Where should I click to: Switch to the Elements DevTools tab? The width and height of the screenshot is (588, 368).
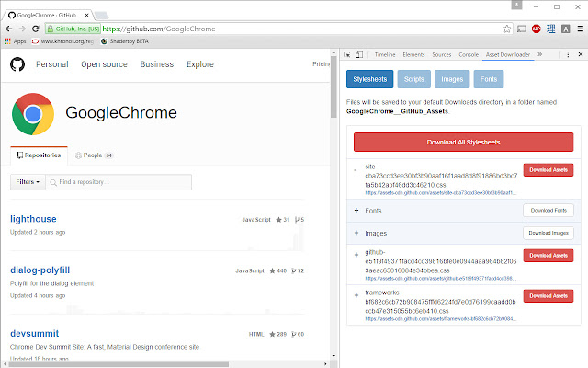coord(413,55)
